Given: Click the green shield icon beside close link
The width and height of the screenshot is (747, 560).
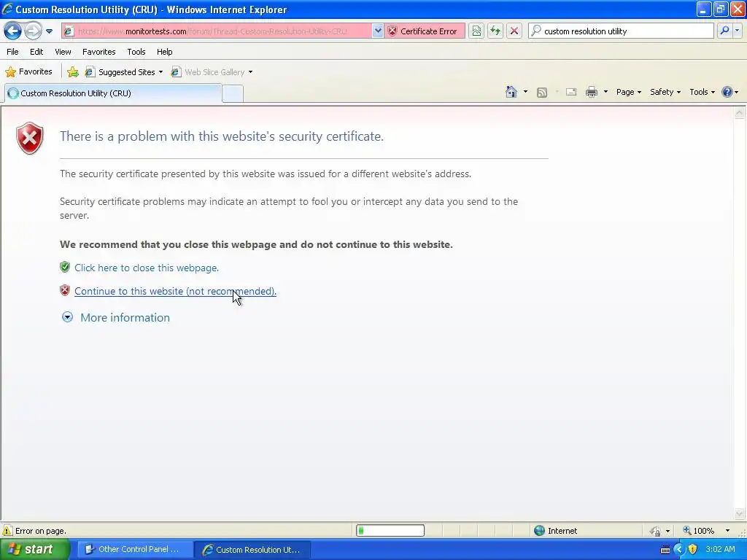Looking at the screenshot, I should (65, 267).
